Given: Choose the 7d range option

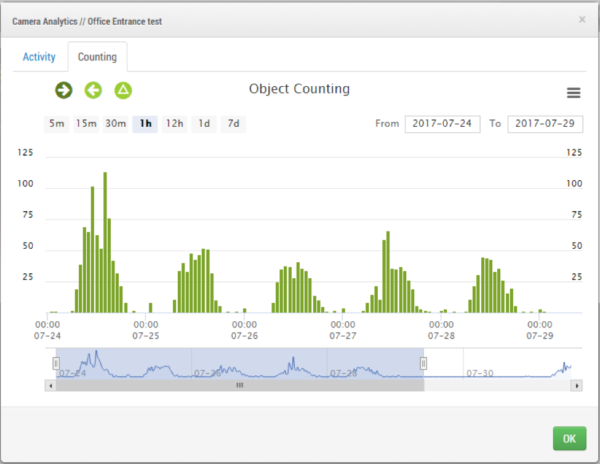Looking at the screenshot, I should [233, 124].
